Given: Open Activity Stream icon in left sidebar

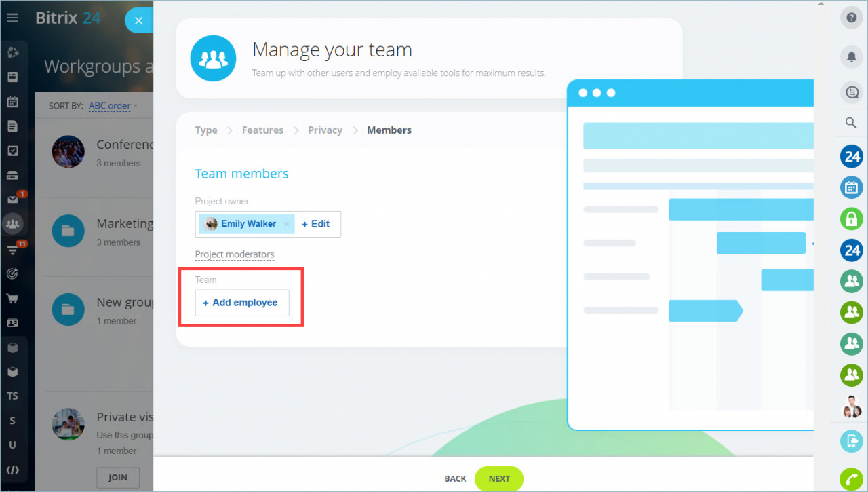Looking at the screenshot, I should 12,52.
